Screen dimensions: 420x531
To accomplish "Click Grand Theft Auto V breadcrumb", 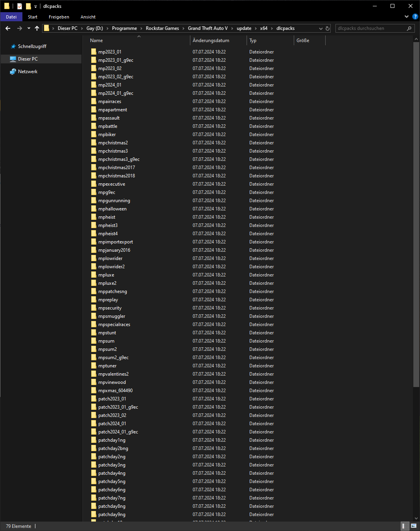I will 208,28.
